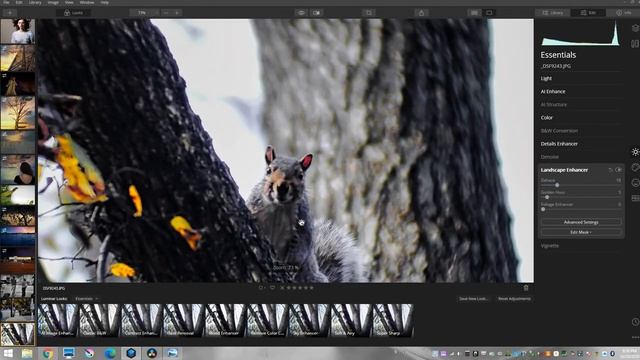Toggle the favorite heart icon
This screenshot has width=640, height=360.
272,288
